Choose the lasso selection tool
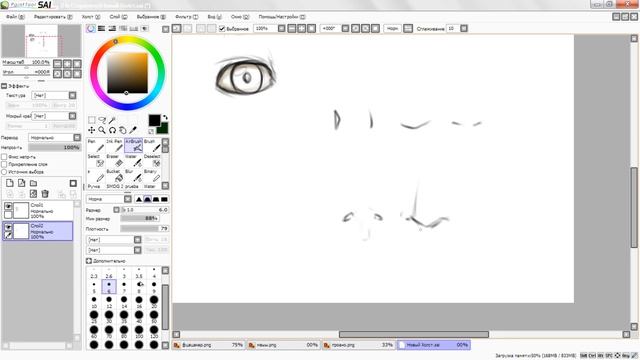This screenshot has height=360, width=640. 102,120
